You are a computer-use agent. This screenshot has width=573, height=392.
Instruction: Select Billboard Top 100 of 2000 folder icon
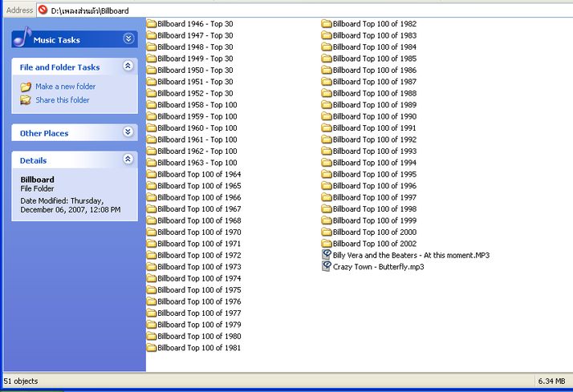pos(327,232)
